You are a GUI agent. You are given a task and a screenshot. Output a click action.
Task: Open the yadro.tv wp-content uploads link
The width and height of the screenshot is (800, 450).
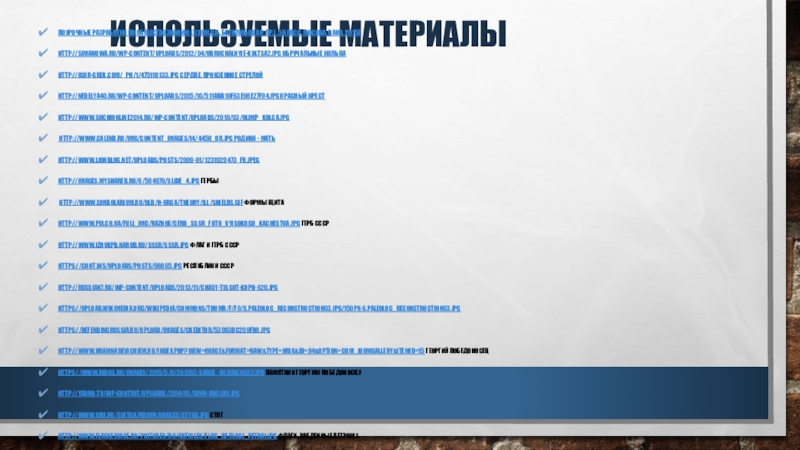click(148, 393)
